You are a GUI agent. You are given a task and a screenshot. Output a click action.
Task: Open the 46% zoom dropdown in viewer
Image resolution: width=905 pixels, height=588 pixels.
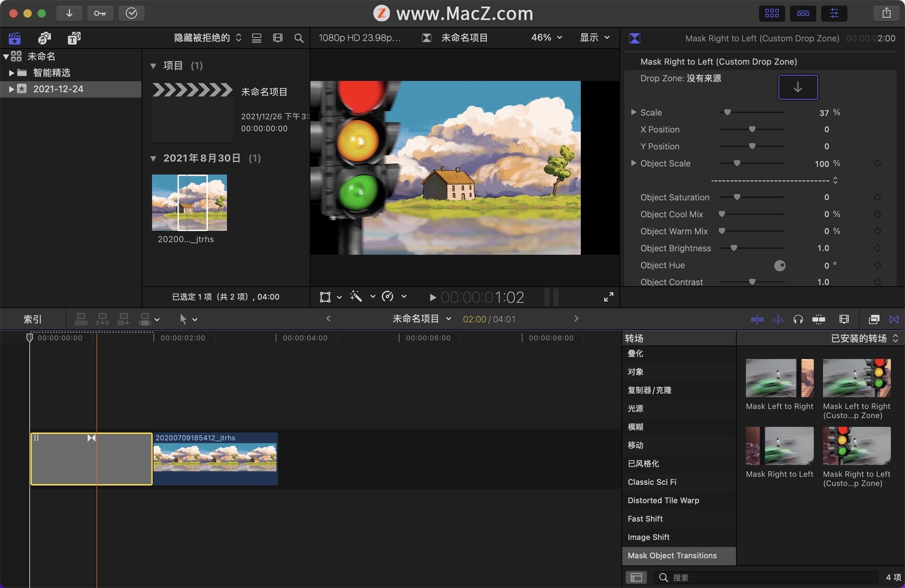(x=546, y=38)
